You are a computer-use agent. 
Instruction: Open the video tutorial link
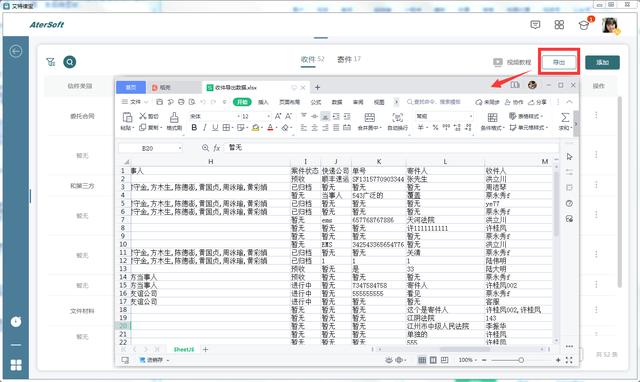point(513,62)
